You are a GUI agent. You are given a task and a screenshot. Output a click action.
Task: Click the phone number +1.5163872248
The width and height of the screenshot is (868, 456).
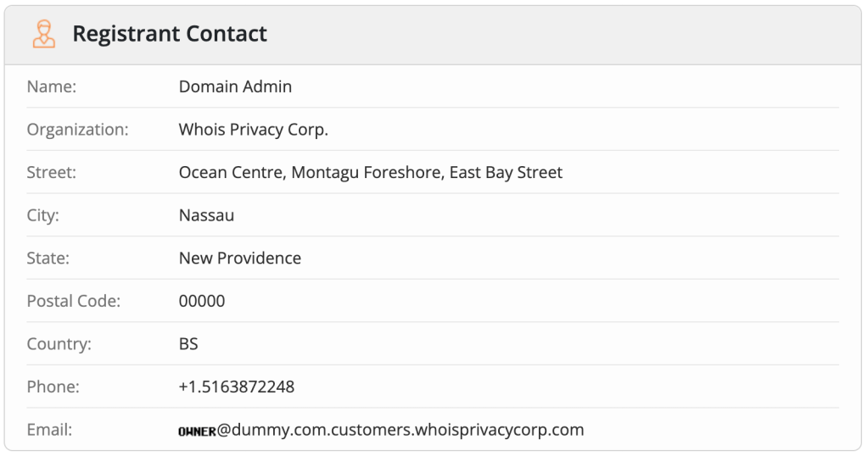coord(237,387)
